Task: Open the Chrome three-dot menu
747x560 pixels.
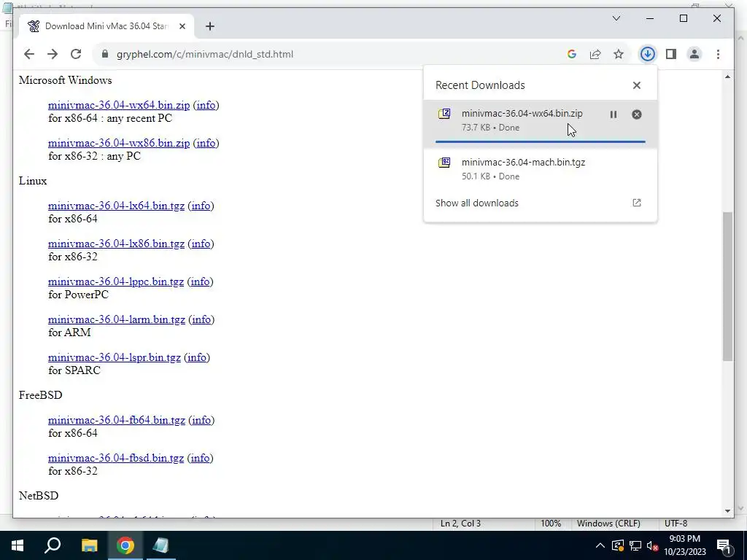Action: [718, 54]
